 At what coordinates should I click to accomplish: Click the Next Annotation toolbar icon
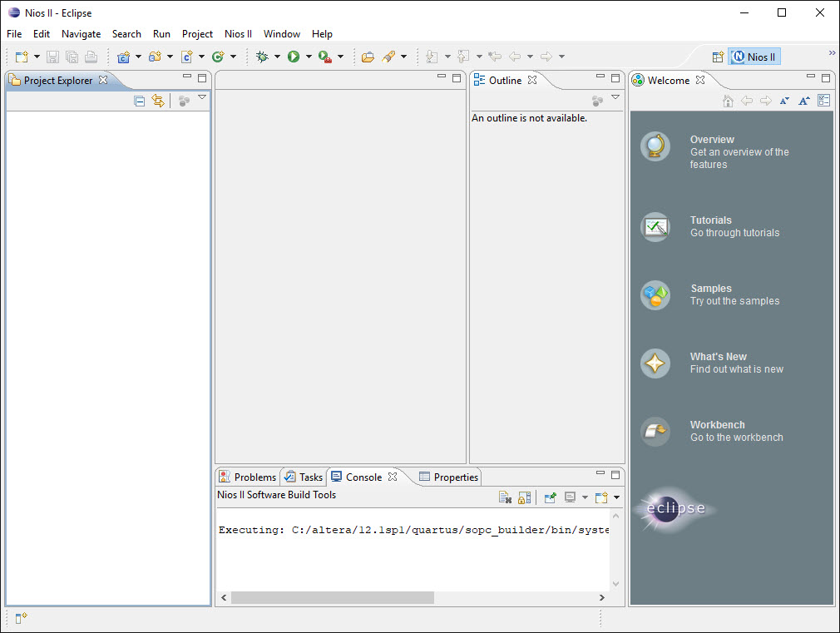click(x=432, y=57)
